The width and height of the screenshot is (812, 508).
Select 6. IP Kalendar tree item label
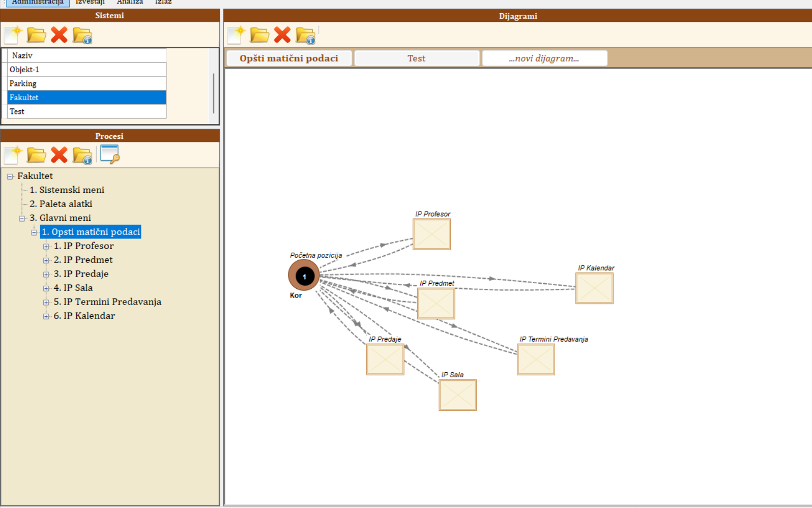(84, 316)
